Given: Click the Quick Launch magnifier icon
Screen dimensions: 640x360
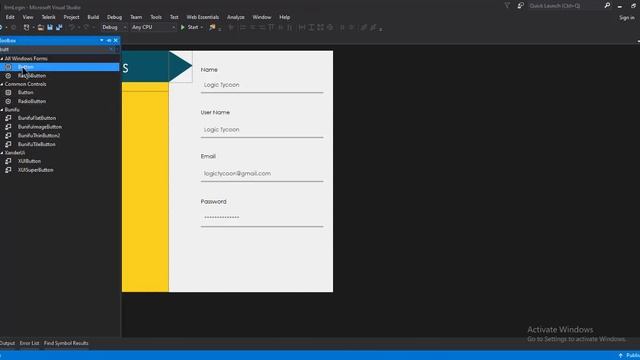Looking at the screenshot, I should pos(607,6).
